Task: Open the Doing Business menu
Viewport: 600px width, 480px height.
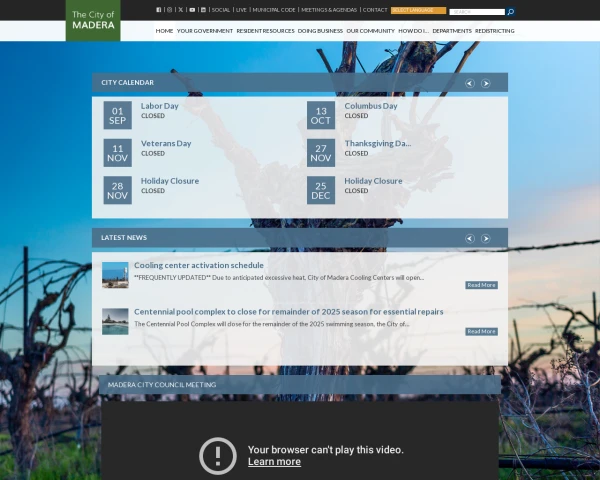Action: [320, 31]
